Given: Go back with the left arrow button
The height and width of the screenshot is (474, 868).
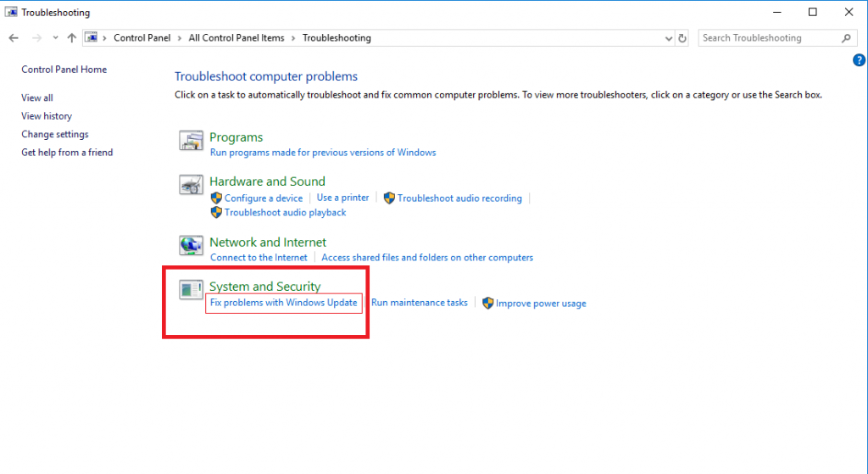Looking at the screenshot, I should 14,37.
